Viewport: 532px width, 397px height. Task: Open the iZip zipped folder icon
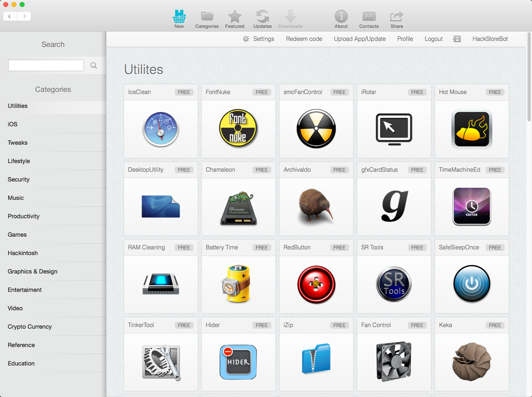(x=316, y=359)
